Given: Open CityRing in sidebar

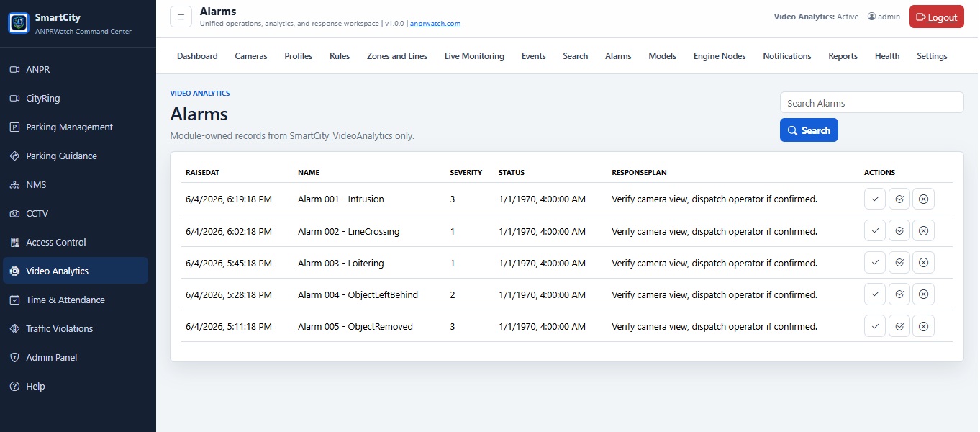Looking at the screenshot, I should click(75, 99).
